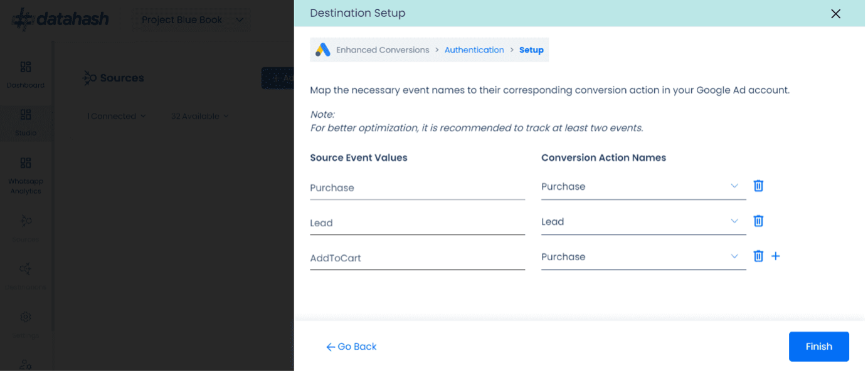
Task: Go to the Authentication breadcrumb step
Action: tap(474, 50)
